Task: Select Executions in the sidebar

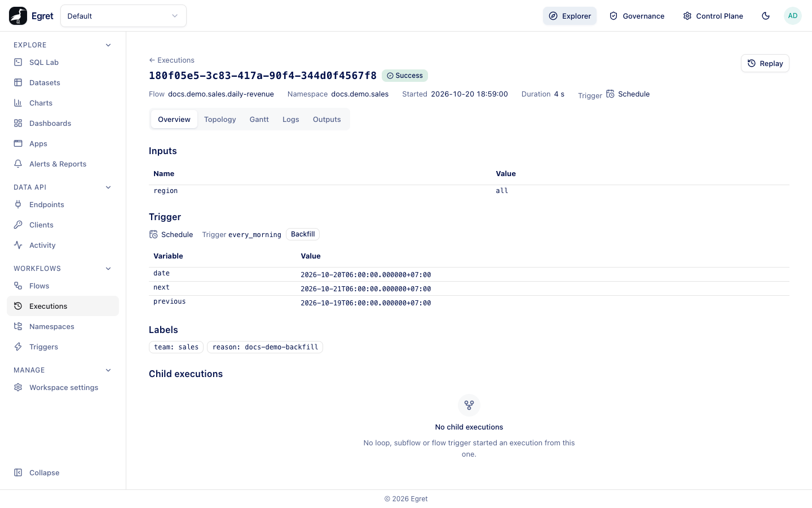Action: 63,306
